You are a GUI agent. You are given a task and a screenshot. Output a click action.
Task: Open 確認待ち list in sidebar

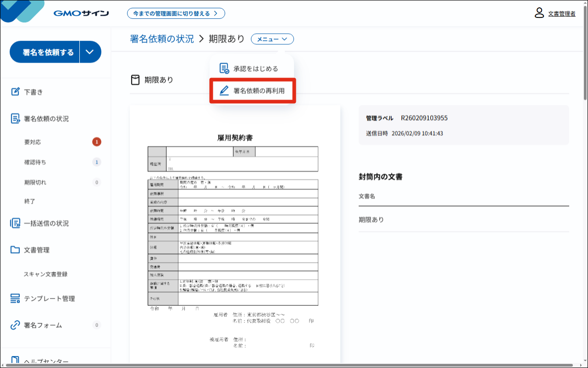point(35,162)
